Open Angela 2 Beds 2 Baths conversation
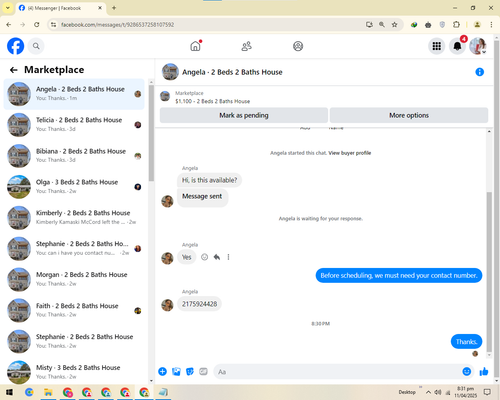This screenshot has width=500, height=400. (x=74, y=94)
